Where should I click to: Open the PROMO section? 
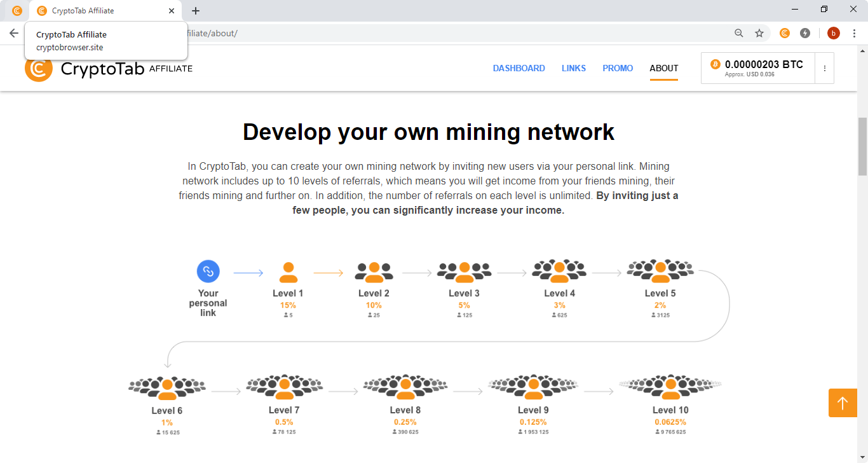pyautogui.click(x=618, y=68)
